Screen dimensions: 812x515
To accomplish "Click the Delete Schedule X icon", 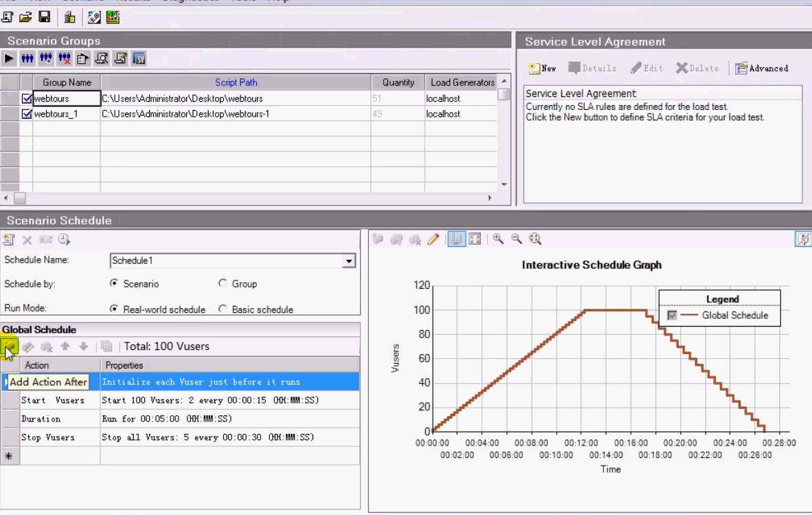I will (x=27, y=239).
